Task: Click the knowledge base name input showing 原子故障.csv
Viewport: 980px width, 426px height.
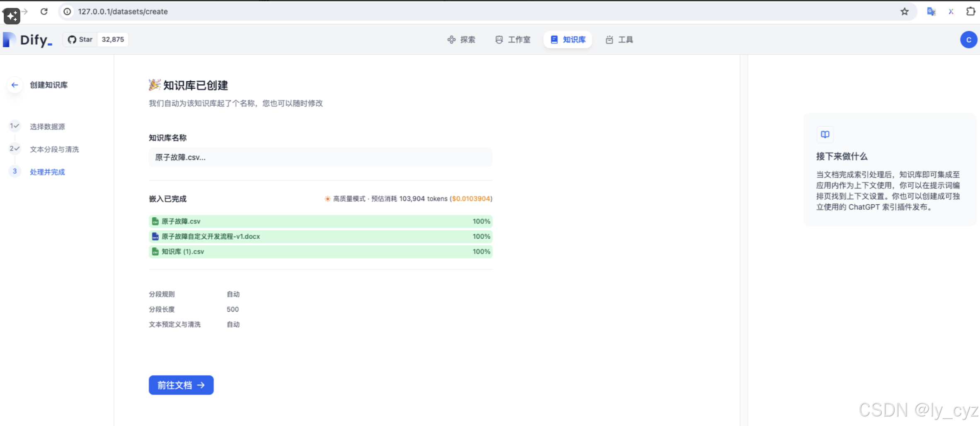Action: click(320, 157)
